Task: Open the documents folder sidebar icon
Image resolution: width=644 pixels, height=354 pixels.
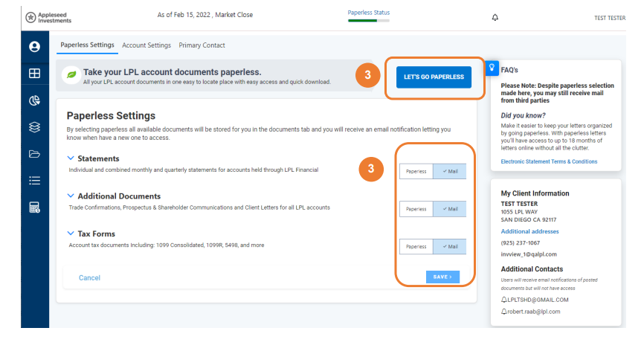Action: click(x=34, y=154)
